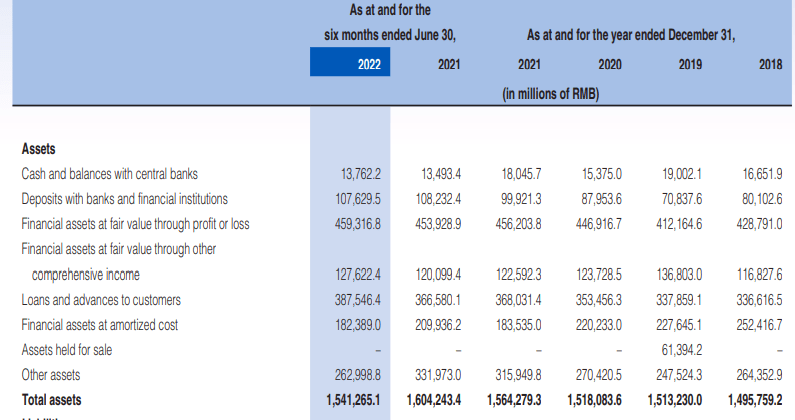
Task: Click "Loans and advances to customers" row label
Action: pyautogui.click(x=102, y=299)
